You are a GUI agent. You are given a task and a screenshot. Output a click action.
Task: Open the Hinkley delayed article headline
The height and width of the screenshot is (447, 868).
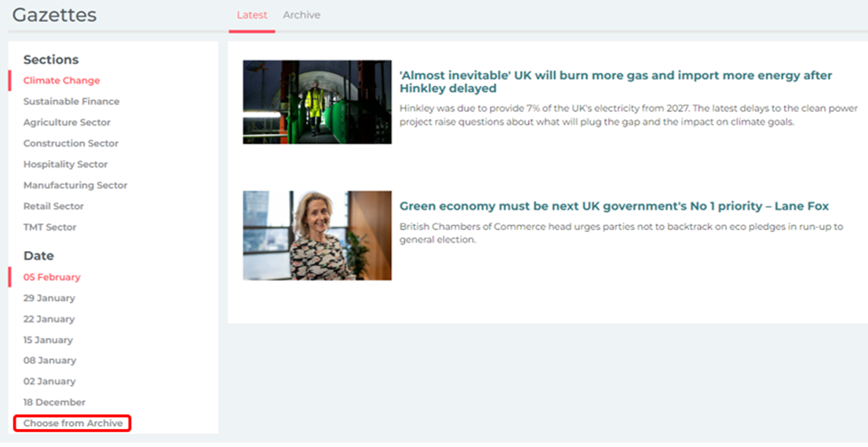(x=615, y=82)
